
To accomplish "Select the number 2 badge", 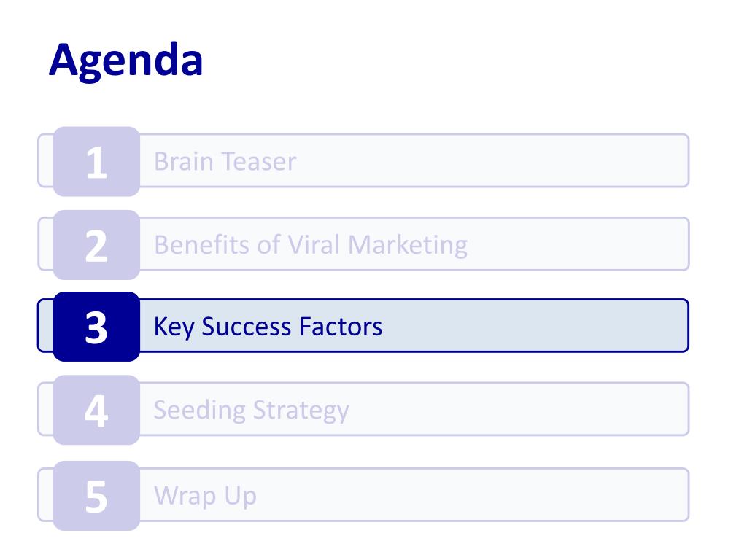I will (x=96, y=245).
